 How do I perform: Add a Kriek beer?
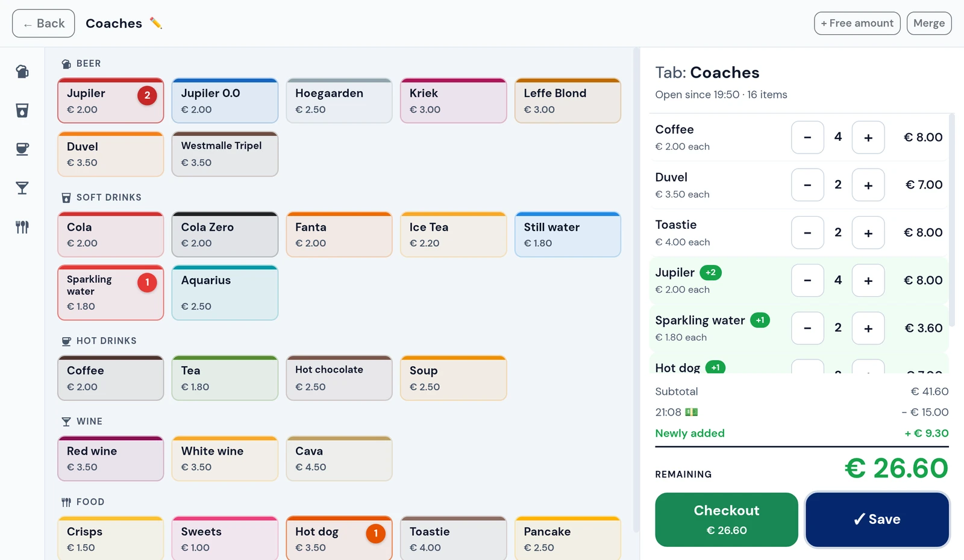pyautogui.click(x=454, y=101)
